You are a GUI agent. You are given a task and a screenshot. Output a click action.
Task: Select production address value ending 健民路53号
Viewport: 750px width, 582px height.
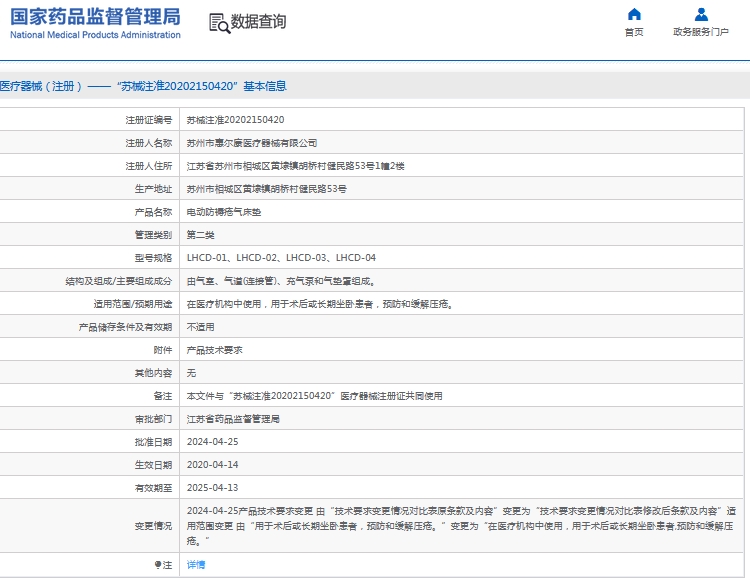click(266, 189)
